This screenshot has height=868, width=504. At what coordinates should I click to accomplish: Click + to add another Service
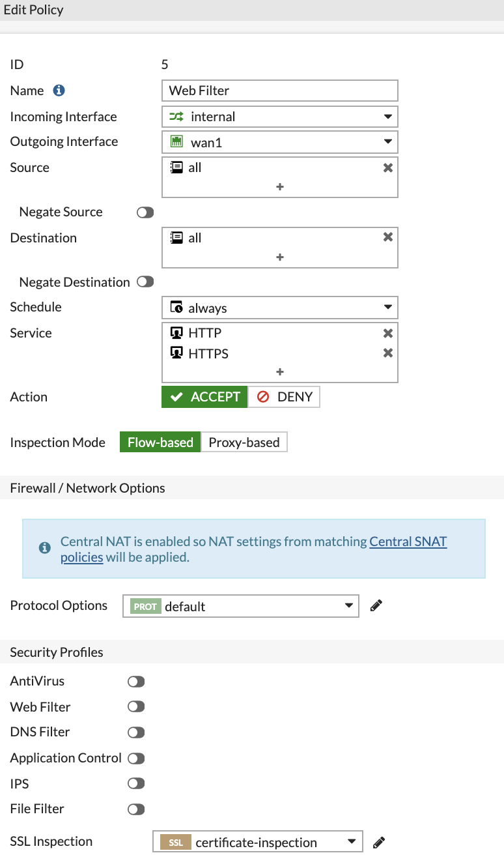click(x=279, y=371)
